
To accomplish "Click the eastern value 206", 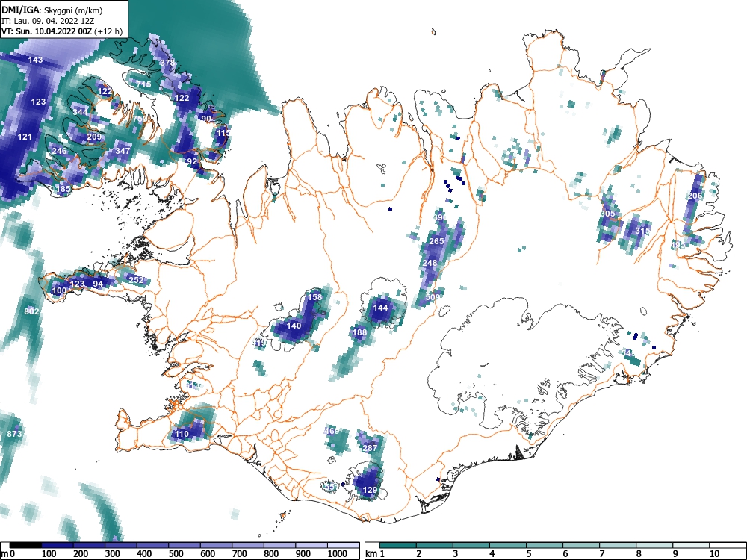I will point(695,196).
